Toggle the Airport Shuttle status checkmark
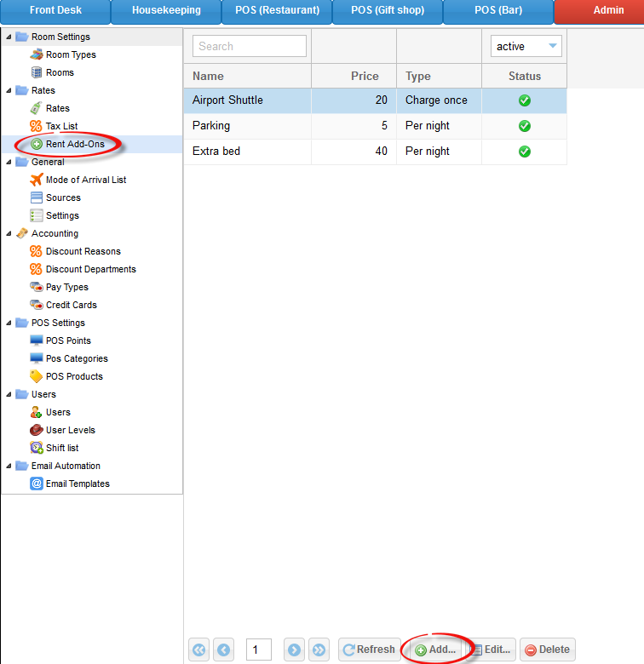This screenshot has height=664, width=644. 525,100
